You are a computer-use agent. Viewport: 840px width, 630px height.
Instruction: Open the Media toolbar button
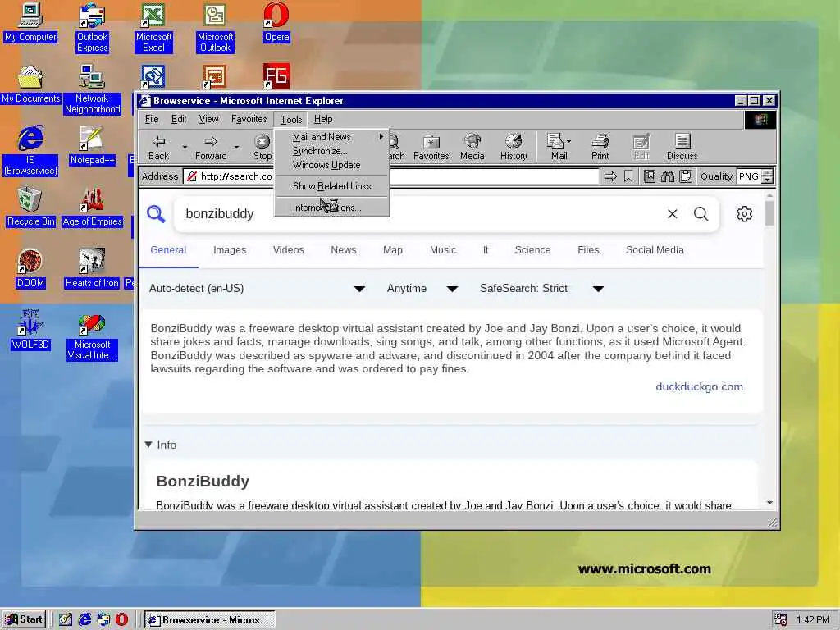pyautogui.click(x=472, y=148)
